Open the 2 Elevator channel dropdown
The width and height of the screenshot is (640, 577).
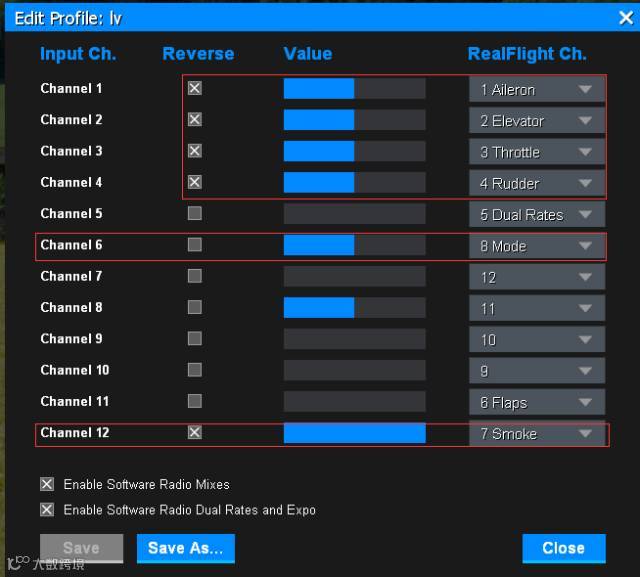537,121
